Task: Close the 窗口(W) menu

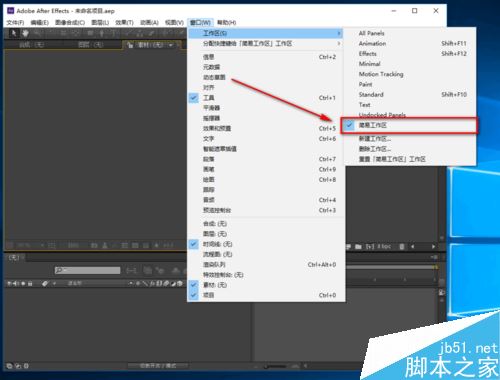Action: click(200, 23)
